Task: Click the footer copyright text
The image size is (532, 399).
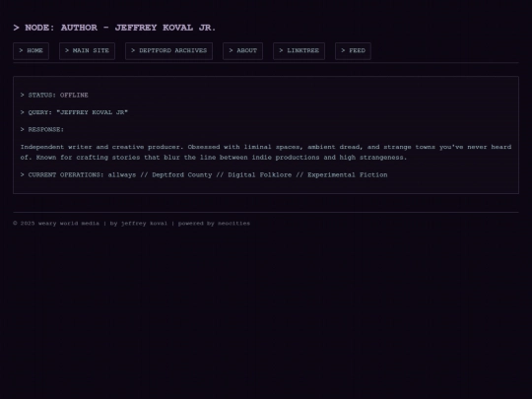Action: click(x=132, y=224)
